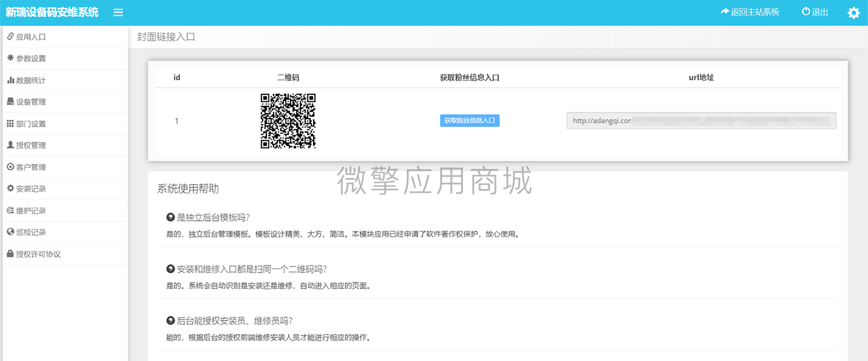Select 安装记录 in sidebar
Screen dimensions: 868x361
click(65, 189)
